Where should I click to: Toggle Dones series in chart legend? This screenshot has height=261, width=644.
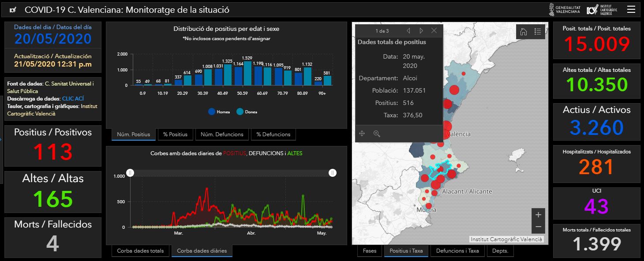click(247, 112)
